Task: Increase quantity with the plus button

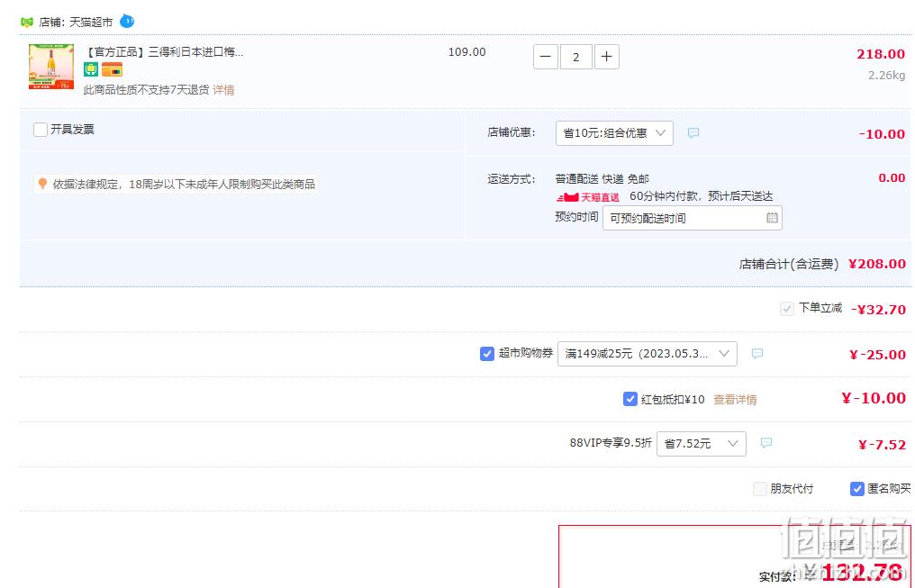Action: 606,57
